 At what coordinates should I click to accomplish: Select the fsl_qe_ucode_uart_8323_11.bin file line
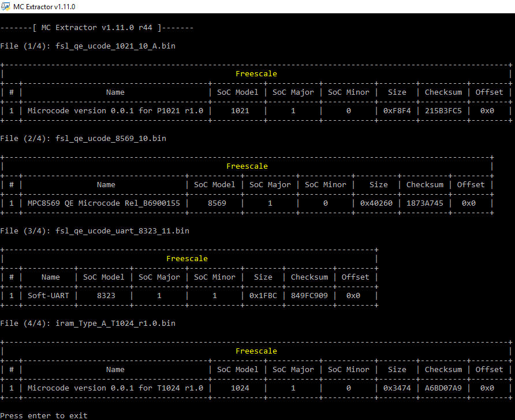(x=95, y=231)
